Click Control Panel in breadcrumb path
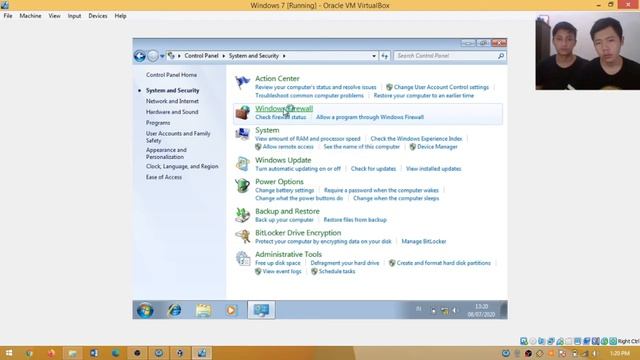The height and width of the screenshot is (360, 640). [x=201, y=56]
